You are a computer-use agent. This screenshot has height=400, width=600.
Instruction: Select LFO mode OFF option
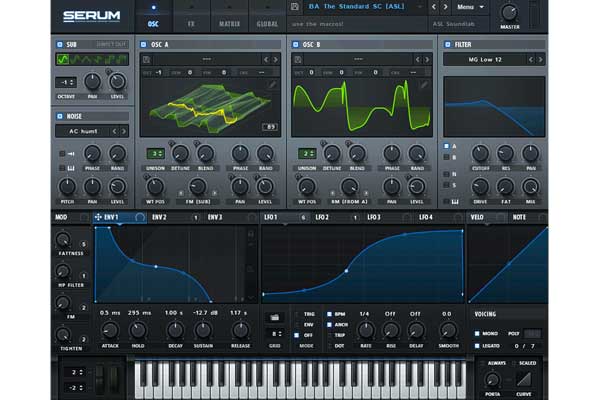(297, 335)
